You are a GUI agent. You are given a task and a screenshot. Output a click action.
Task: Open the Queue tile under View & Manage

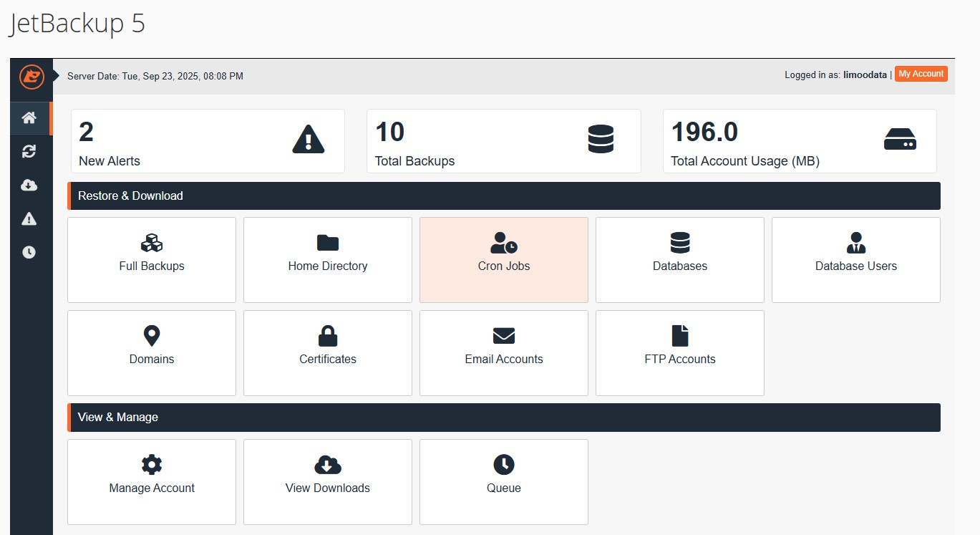504,481
